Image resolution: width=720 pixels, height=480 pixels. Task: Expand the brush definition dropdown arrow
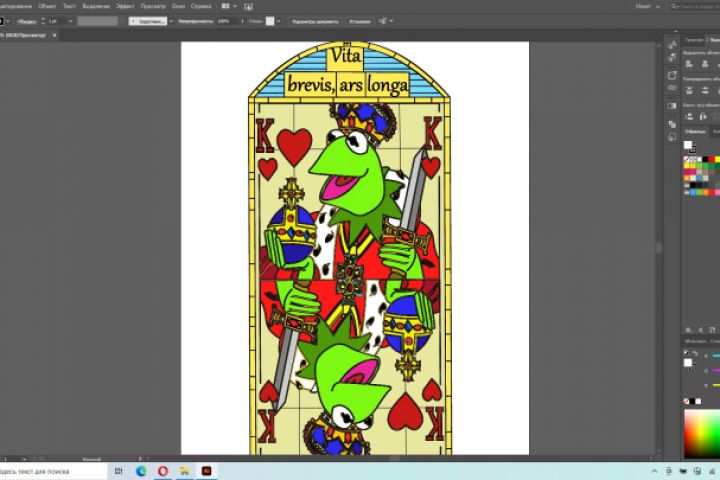[171, 21]
